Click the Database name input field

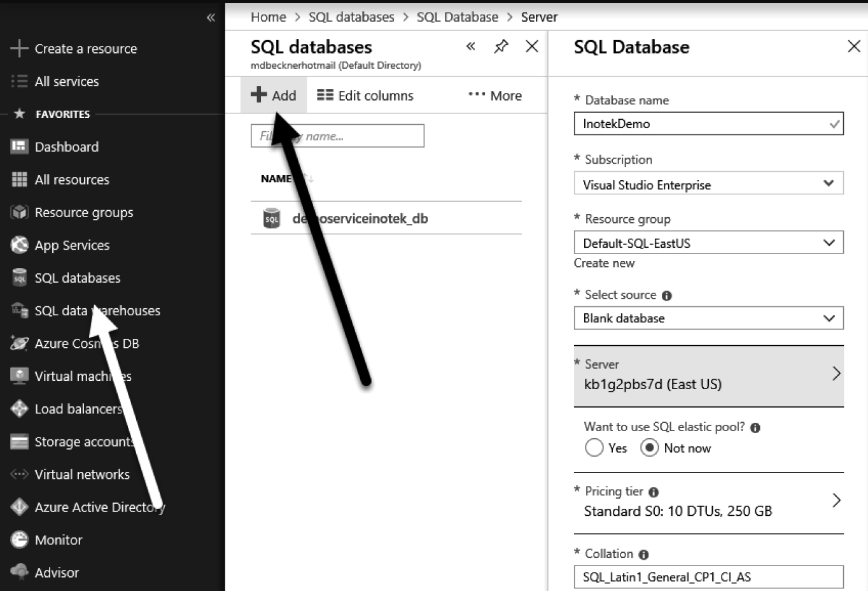tap(708, 124)
